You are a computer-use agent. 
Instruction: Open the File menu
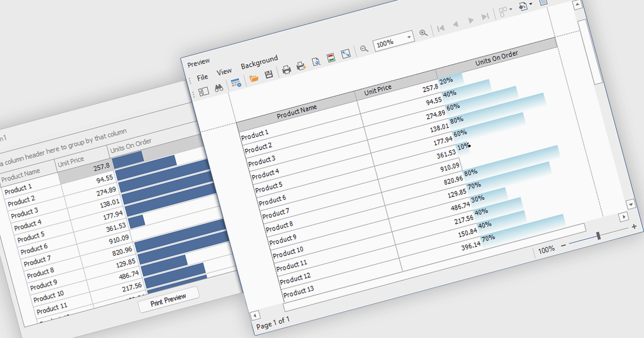point(202,77)
